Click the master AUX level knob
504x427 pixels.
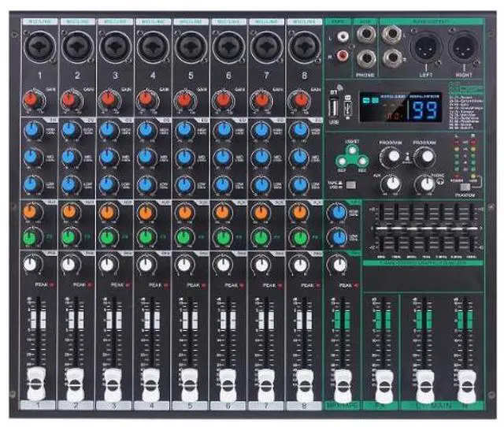tap(391, 184)
